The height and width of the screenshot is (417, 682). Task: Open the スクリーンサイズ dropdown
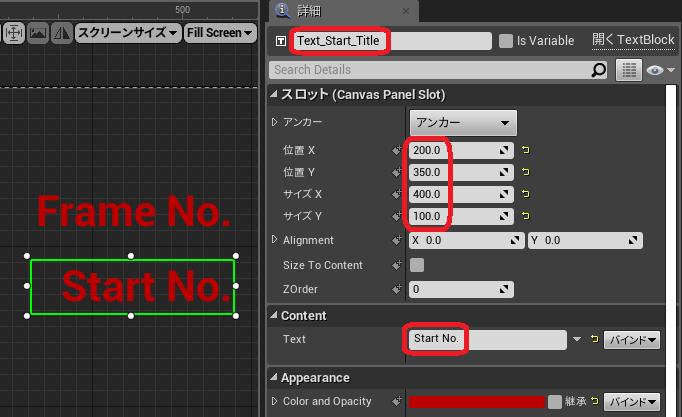coord(128,33)
